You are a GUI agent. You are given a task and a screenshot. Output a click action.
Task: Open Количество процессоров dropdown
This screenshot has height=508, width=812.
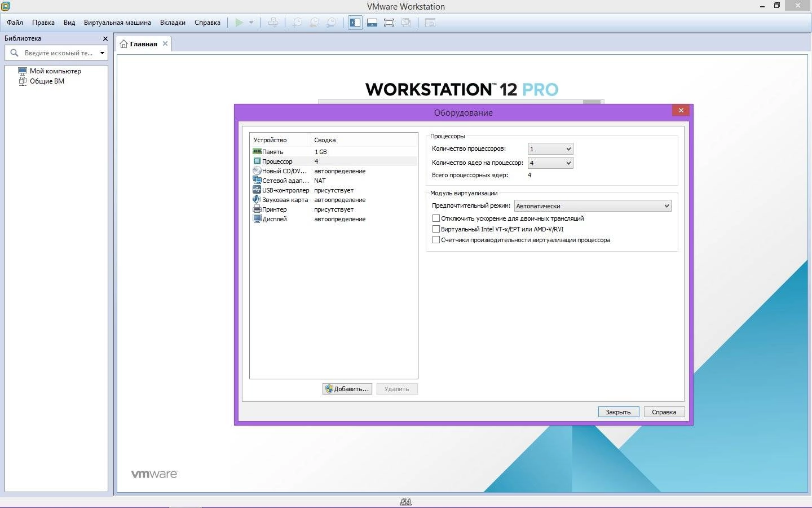[x=550, y=149]
